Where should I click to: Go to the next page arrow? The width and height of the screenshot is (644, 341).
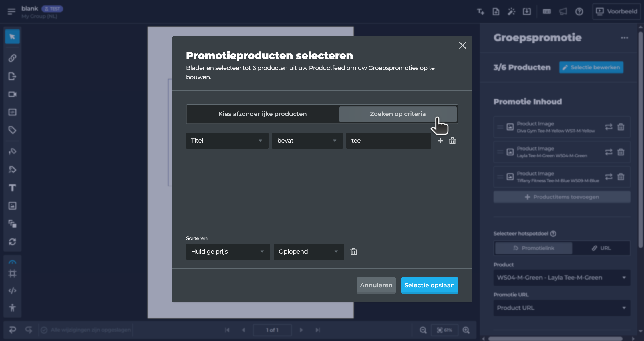point(301,330)
